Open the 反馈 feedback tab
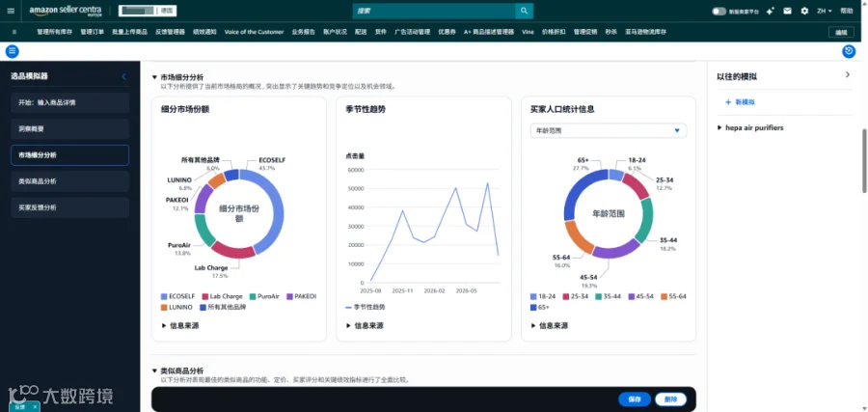Screen dimensions: 868x412 tap(20, 407)
